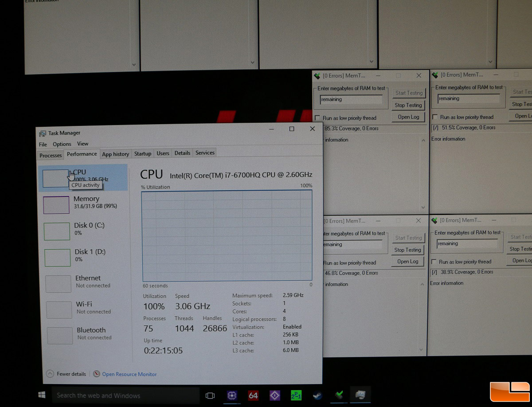
Task: Close the Task Manager window
Action: pyautogui.click(x=313, y=129)
